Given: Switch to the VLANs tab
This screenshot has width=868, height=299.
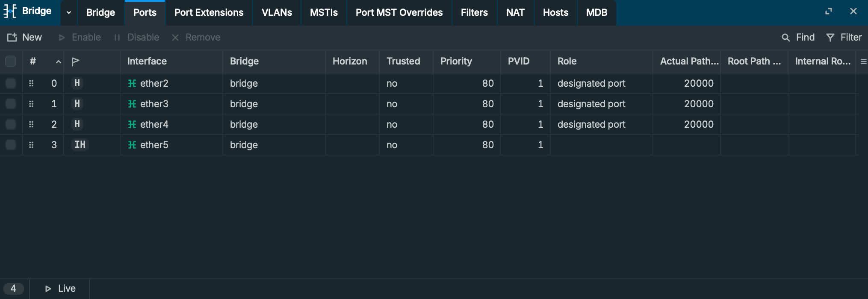Looking at the screenshot, I should click(x=277, y=12).
